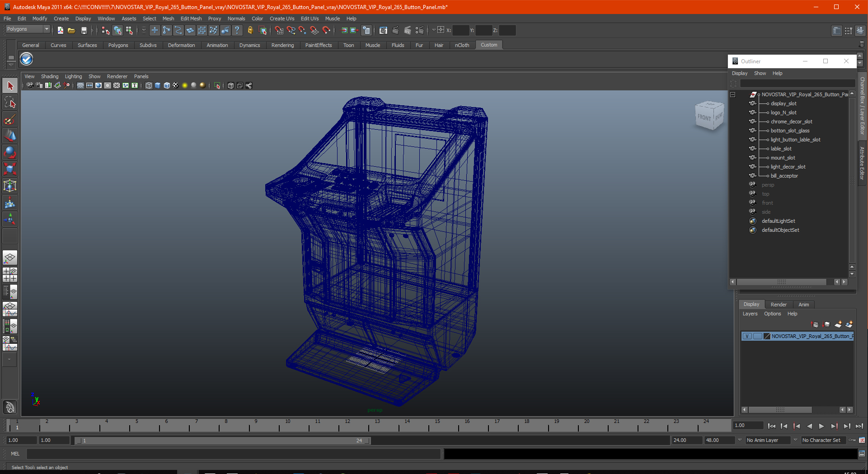Click yellow sphere lighting icon in viewport
This screenshot has height=474, width=868.
pos(184,85)
